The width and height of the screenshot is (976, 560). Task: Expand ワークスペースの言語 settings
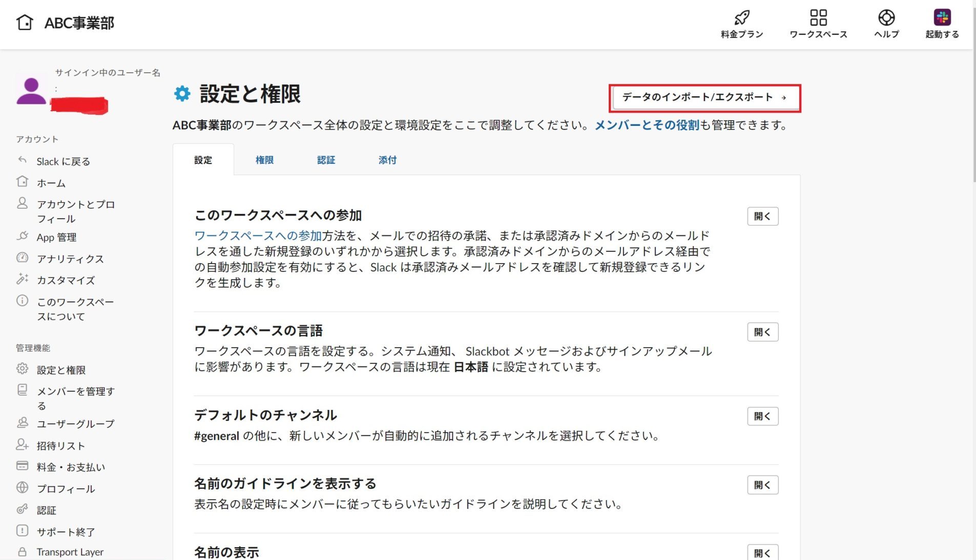point(762,332)
